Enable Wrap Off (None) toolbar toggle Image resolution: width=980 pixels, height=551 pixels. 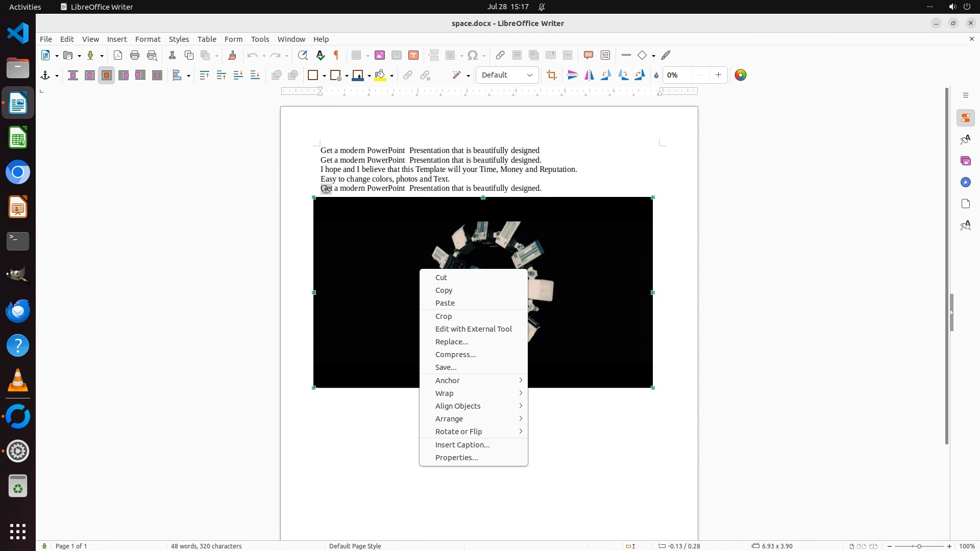pos(73,76)
